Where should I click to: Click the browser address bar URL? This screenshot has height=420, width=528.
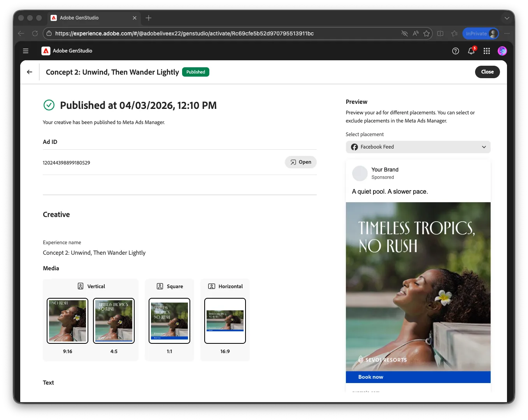click(x=184, y=33)
